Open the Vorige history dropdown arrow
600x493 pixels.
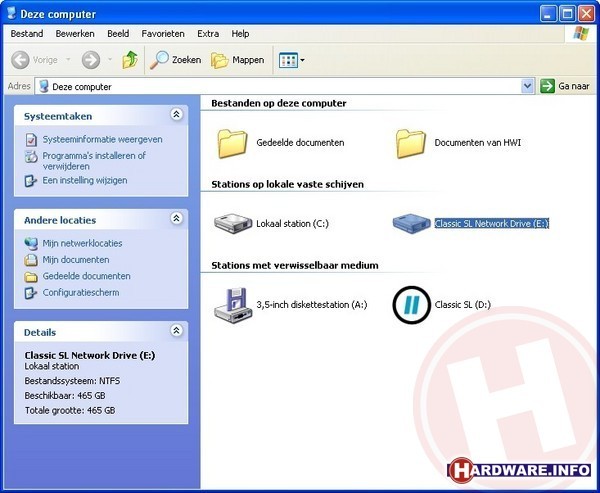[68, 59]
